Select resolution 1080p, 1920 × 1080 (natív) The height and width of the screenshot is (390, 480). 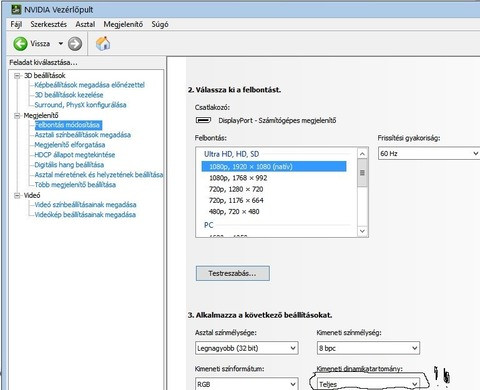[274, 166]
